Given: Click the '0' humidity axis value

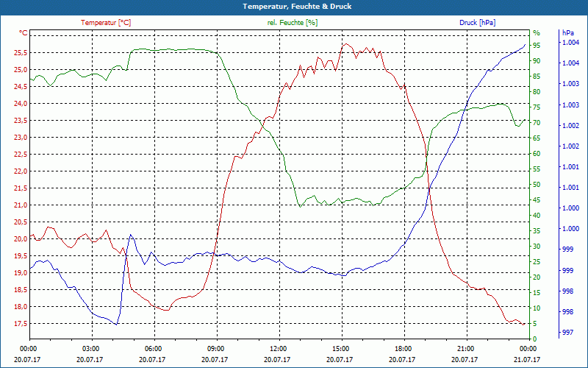Looking at the screenshot, I should 535,339.
